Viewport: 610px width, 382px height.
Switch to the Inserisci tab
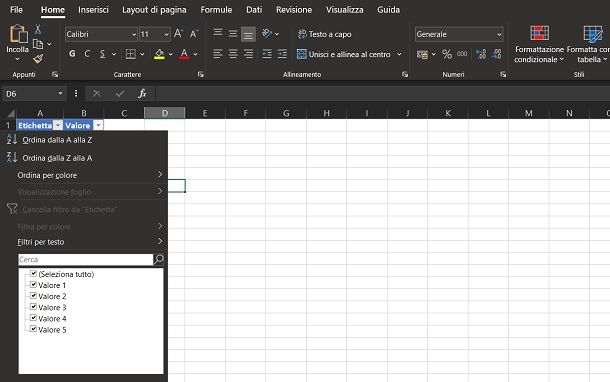pyautogui.click(x=93, y=10)
